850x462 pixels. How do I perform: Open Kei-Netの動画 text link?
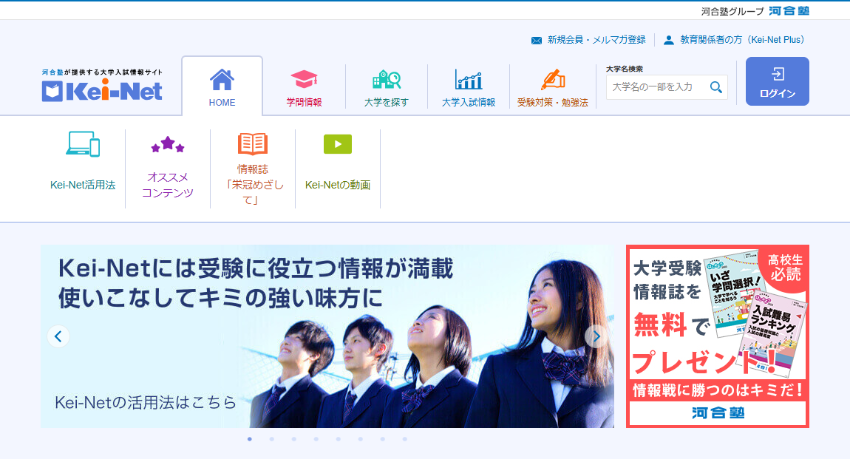click(338, 185)
